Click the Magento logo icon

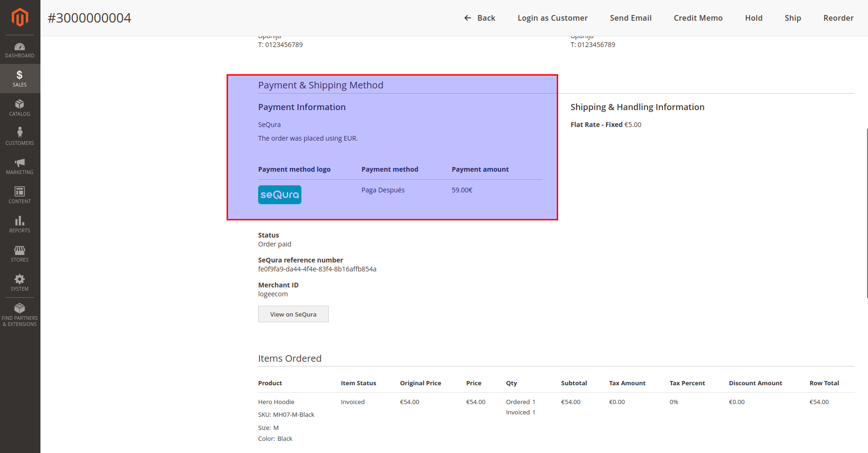(20, 17)
